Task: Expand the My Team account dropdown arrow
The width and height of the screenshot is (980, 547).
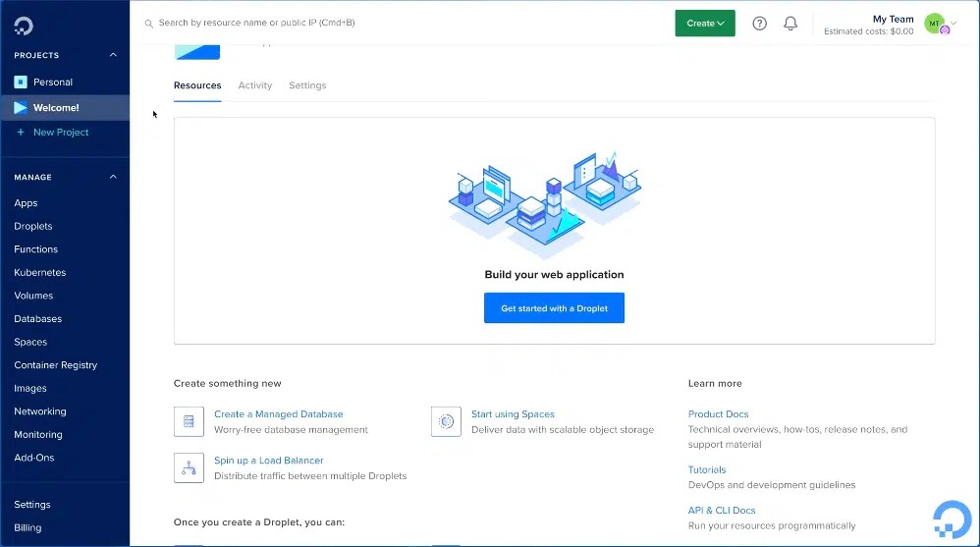Action: pos(953,23)
